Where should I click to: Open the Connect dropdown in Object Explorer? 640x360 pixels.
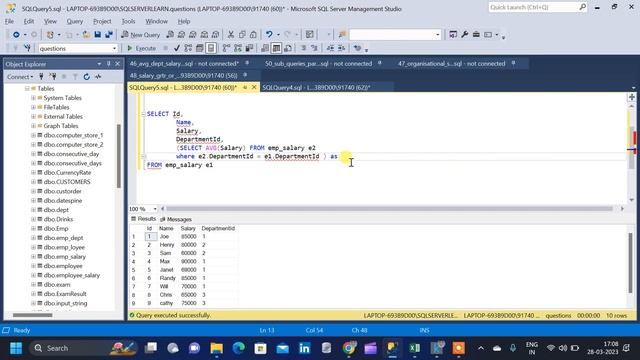pos(20,77)
